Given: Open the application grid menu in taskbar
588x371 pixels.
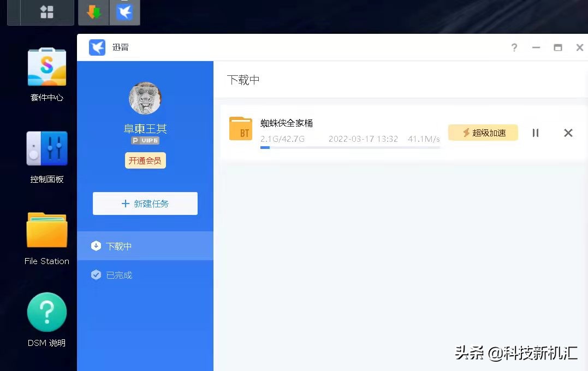Looking at the screenshot, I should (46, 12).
